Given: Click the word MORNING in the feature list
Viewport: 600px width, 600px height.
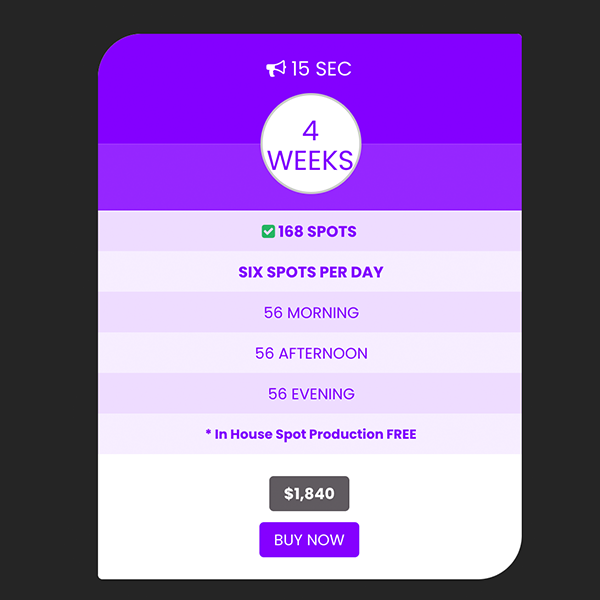Looking at the screenshot, I should coord(323,313).
